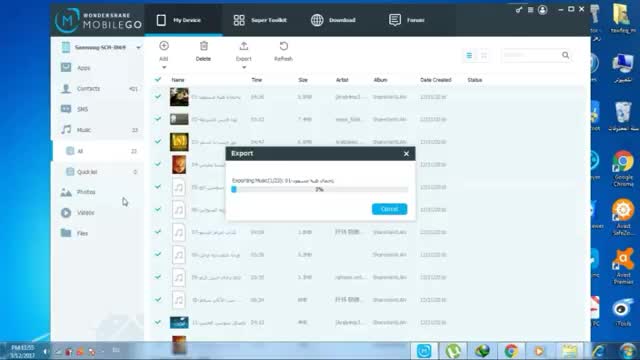
Task: Click the Status column header
Action: [x=475, y=80]
